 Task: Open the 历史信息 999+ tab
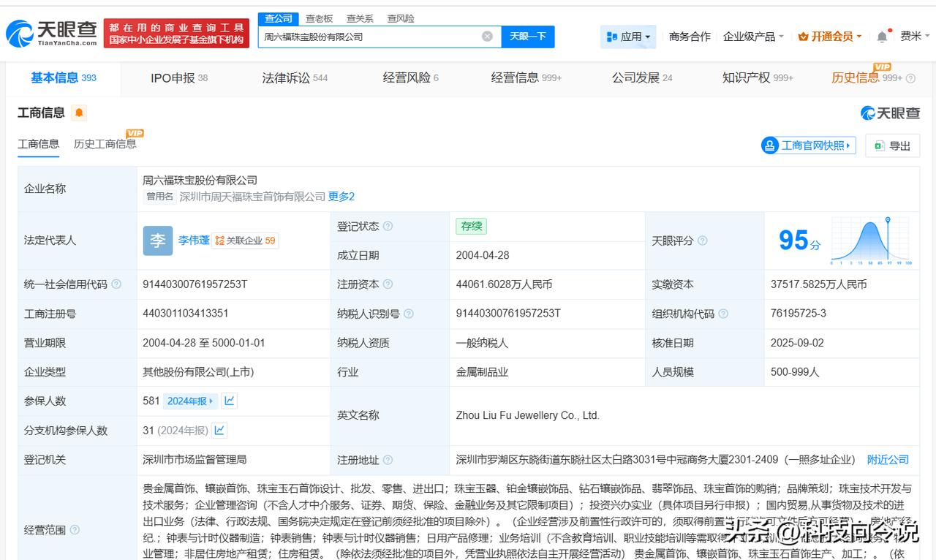(x=867, y=77)
